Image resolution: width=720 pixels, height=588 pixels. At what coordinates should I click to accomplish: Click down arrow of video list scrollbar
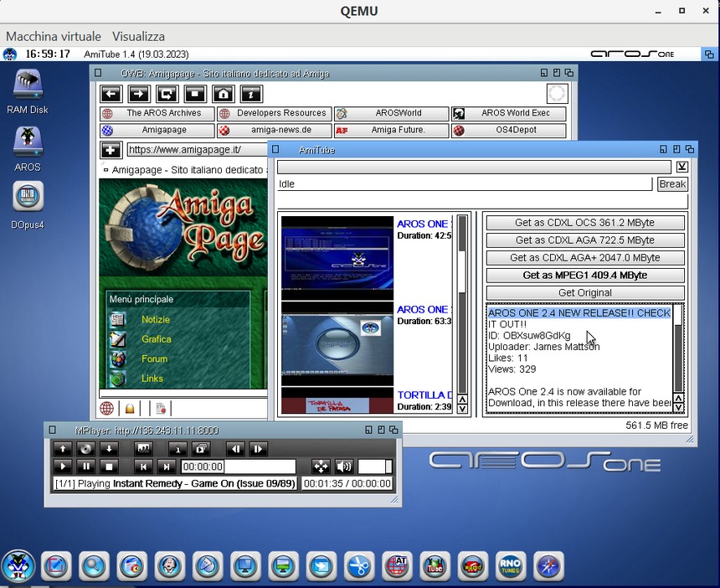click(x=462, y=409)
